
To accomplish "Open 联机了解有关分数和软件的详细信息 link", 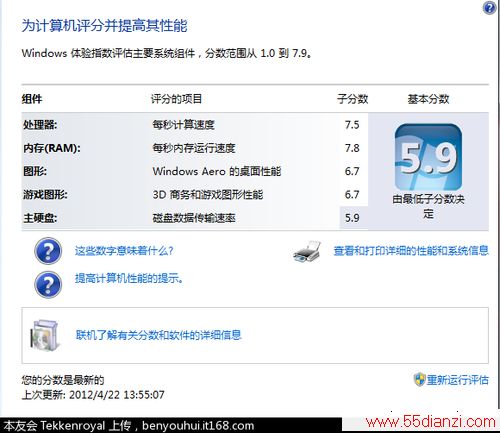I will (x=159, y=335).
